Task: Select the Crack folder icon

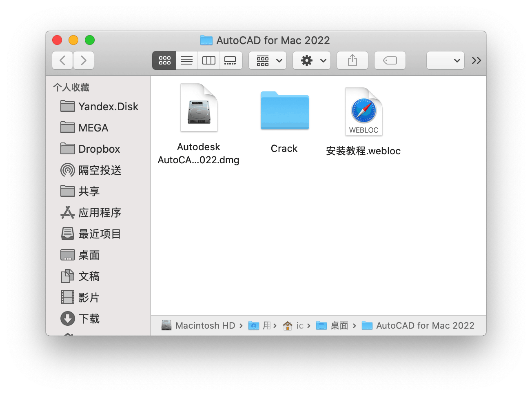Action: pos(285,110)
